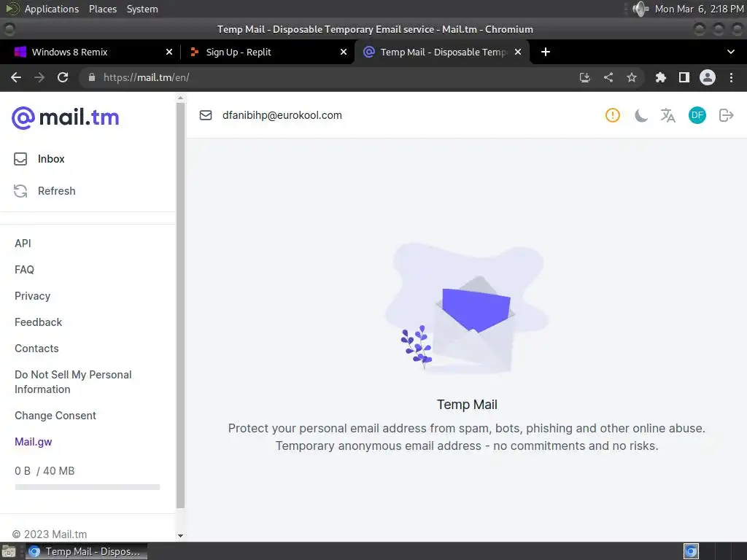Click the storage usage progress bar
The height and width of the screenshot is (560, 747).
pyautogui.click(x=88, y=487)
